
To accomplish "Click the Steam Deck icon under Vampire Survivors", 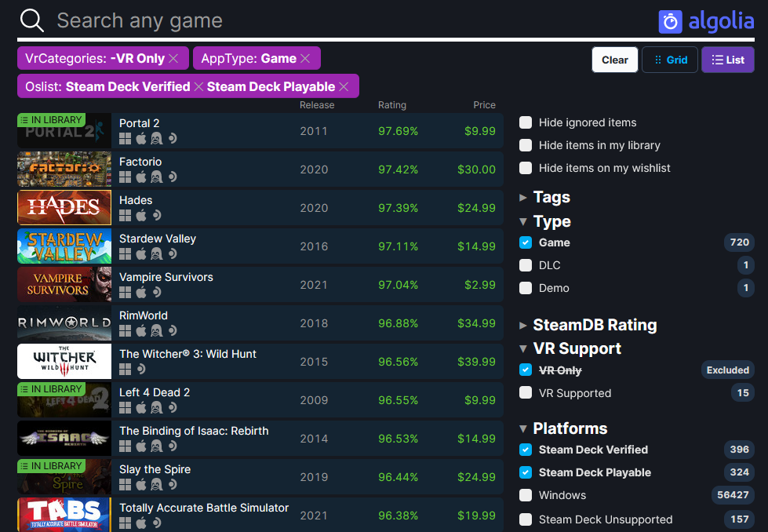I will click(x=156, y=293).
